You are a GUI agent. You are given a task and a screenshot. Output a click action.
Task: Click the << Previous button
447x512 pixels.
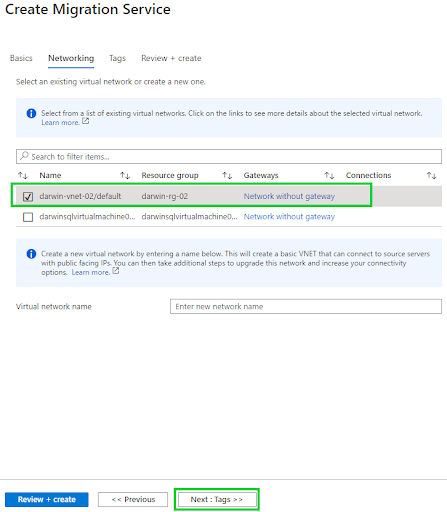click(133, 499)
